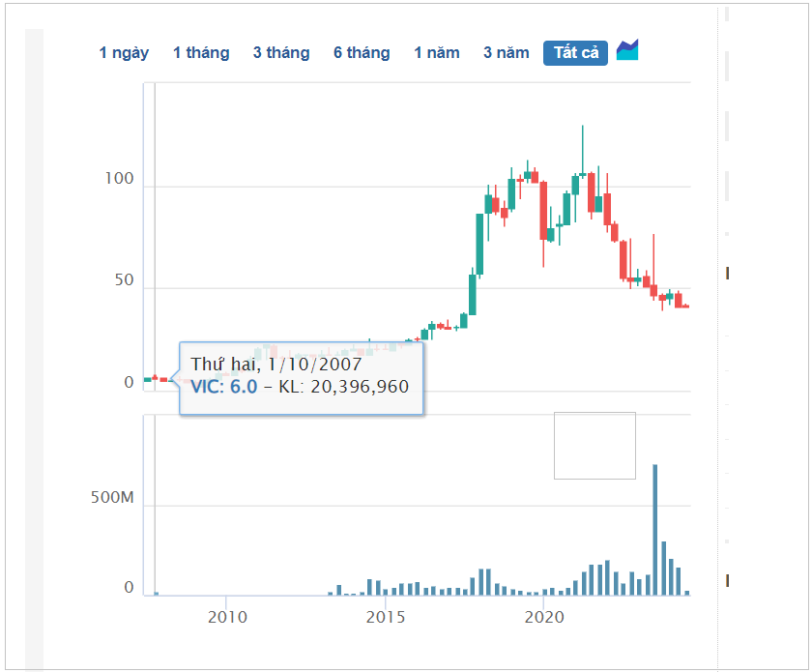Viewport: 812px width, 672px height.
Task: Select the "1 ngày" time range
Action: click(124, 52)
